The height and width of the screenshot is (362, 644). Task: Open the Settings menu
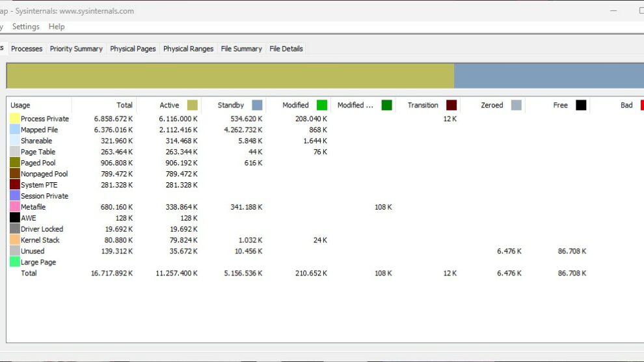[x=26, y=27]
